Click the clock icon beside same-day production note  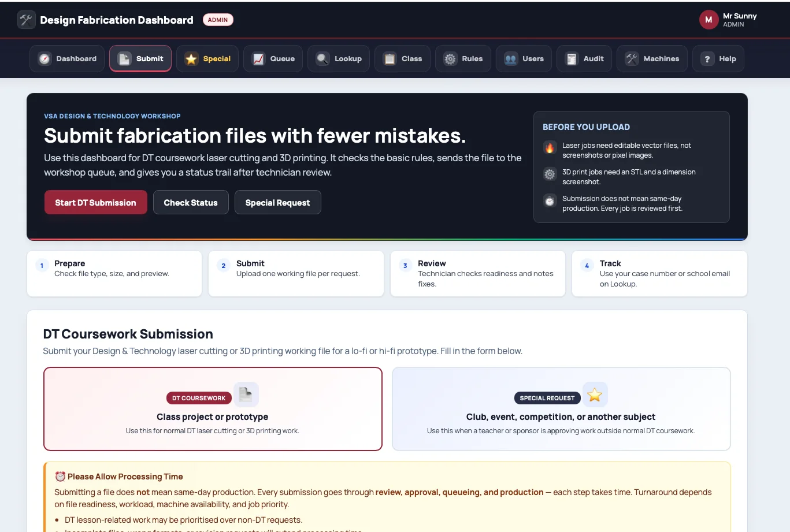[x=550, y=201]
